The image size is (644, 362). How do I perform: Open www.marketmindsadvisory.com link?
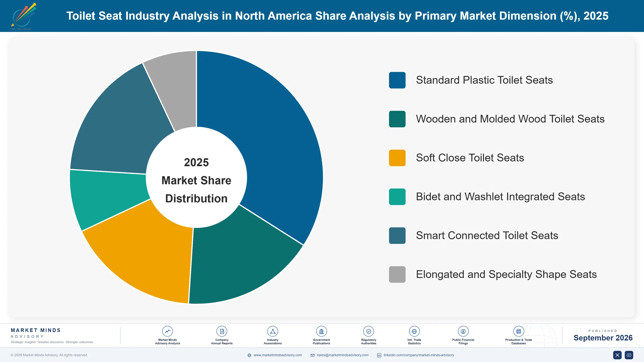click(x=278, y=355)
